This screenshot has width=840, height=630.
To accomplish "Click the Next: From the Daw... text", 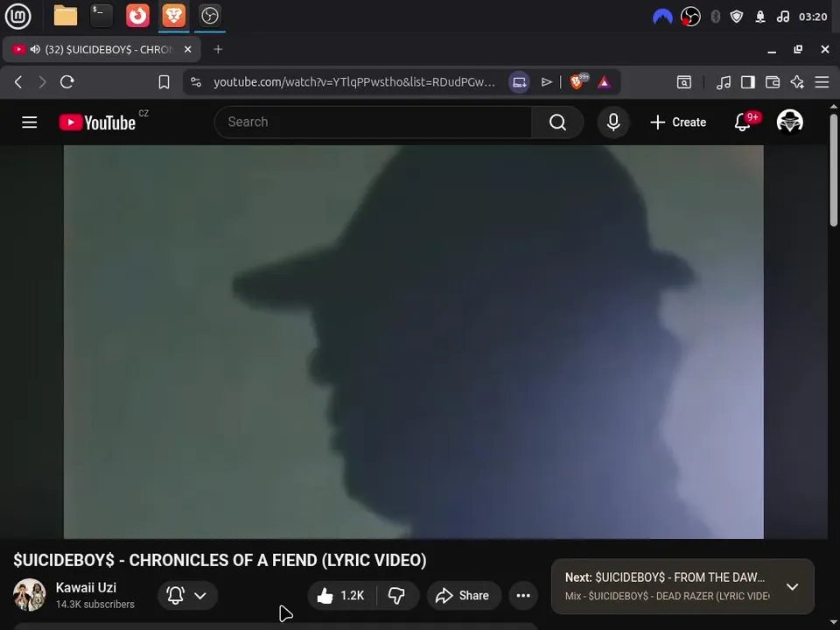I will pyautogui.click(x=665, y=577).
